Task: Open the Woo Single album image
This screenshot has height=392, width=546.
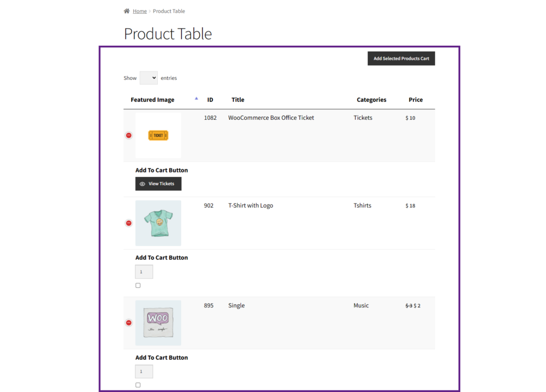Action: click(x=158, y=323)
